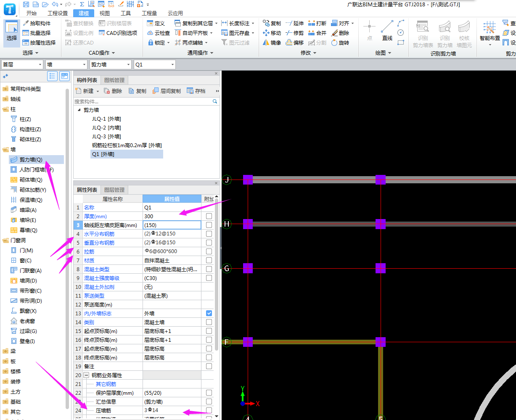Toggle checkbox for 材质 row
This screenshot has height=420, width=516.
click(x=209, y=260)
